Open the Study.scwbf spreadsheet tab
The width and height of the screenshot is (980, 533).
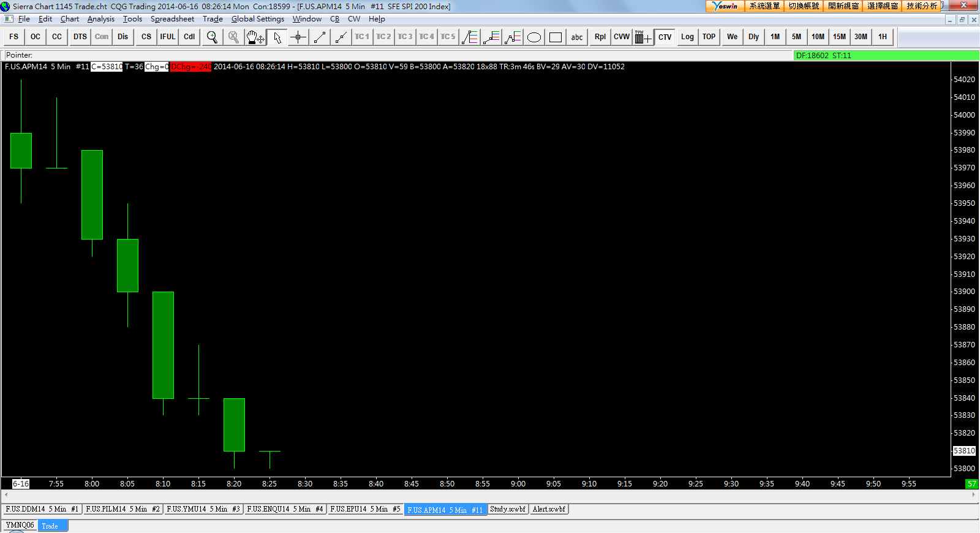508,509
